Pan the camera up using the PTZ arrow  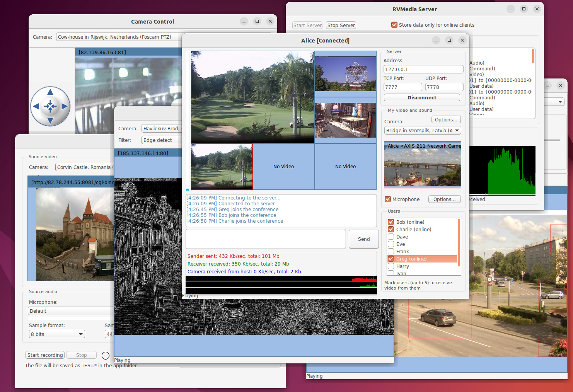pos(50,92)
